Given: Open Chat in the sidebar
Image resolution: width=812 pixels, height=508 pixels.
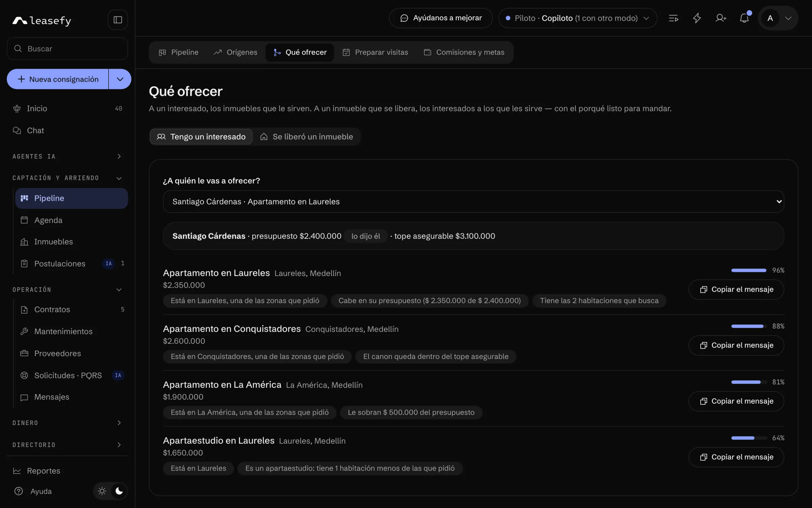Looking at the screenshot, I should (67, 130).
